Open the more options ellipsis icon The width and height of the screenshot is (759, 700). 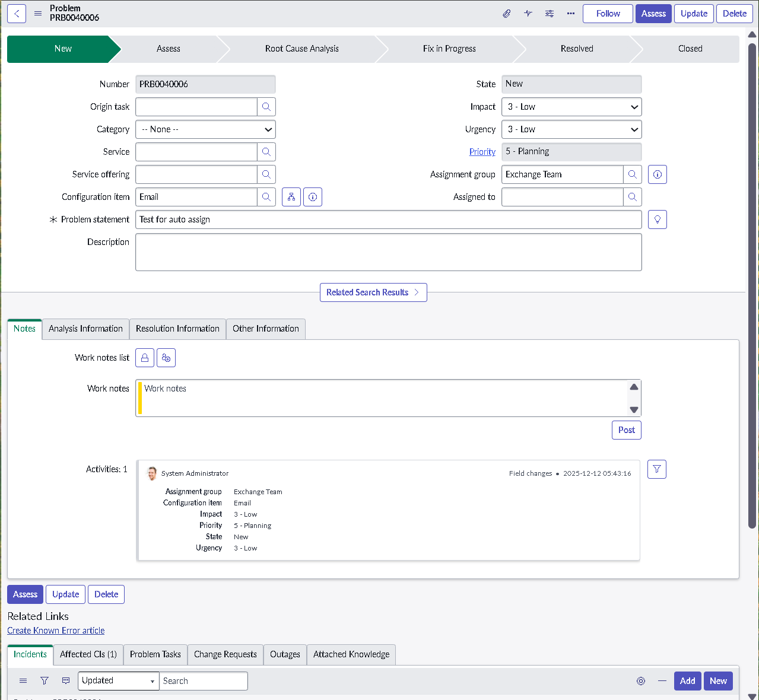tap(570, 13)
